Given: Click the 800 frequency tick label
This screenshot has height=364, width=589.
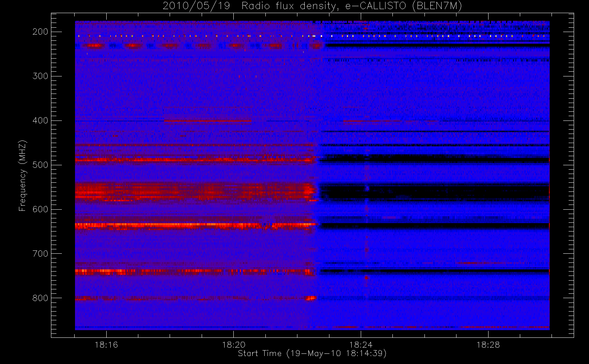Looking at the screenshot, I should click(x=40, y=298).
